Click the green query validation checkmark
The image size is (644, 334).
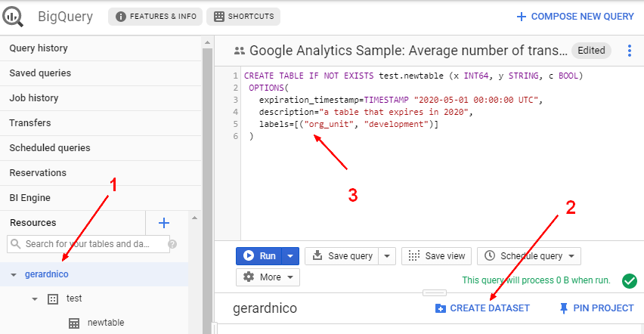pyautogui.click(x=629, y=280)
